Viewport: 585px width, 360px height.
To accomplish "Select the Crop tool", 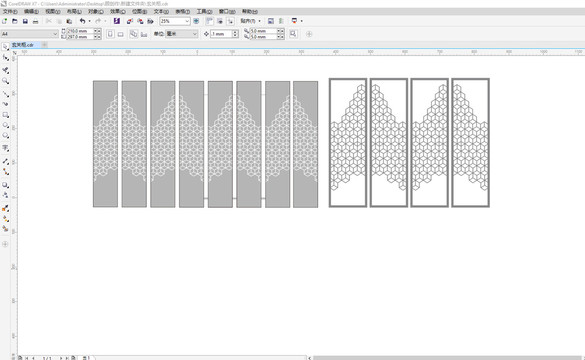I will click(x=5, y=70).
